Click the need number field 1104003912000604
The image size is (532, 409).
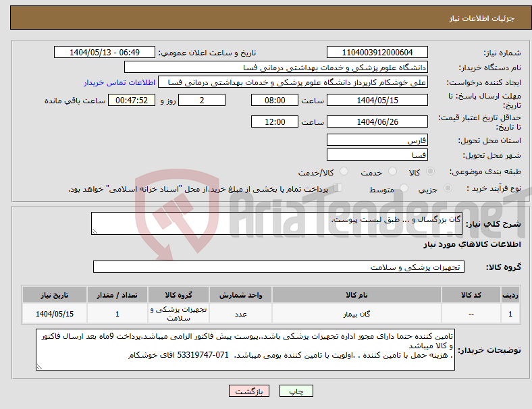click(377, 52)
